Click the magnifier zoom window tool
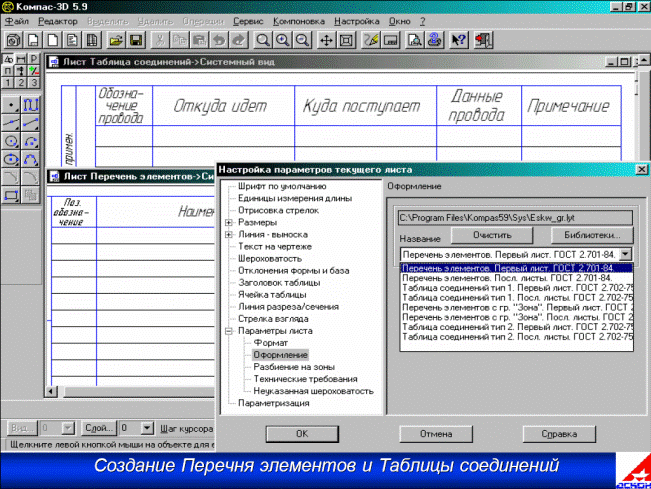This screenshot has height=489, width=651. pyautogui.click(x=262, y=40)
